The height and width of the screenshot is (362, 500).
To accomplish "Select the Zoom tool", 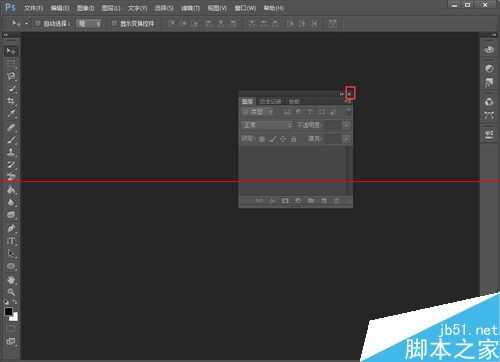I will point(11,293).
